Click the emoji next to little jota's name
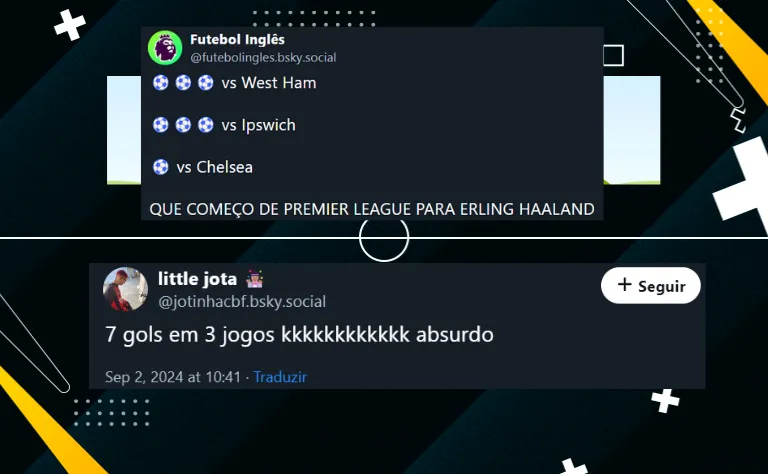Image resolution: width=768 pixels, height=474 pixels. pos(254,279)
